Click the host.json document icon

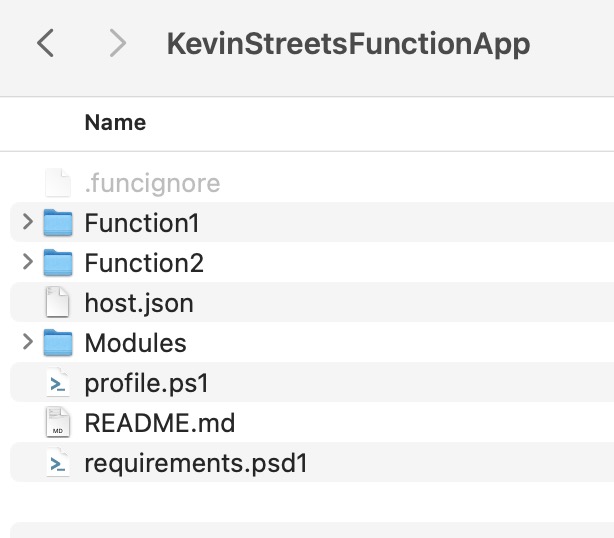(59, 303)
